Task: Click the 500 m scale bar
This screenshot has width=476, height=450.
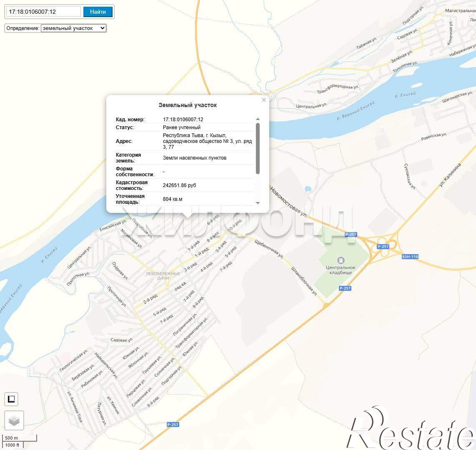Action: click(x=20, y=438)
